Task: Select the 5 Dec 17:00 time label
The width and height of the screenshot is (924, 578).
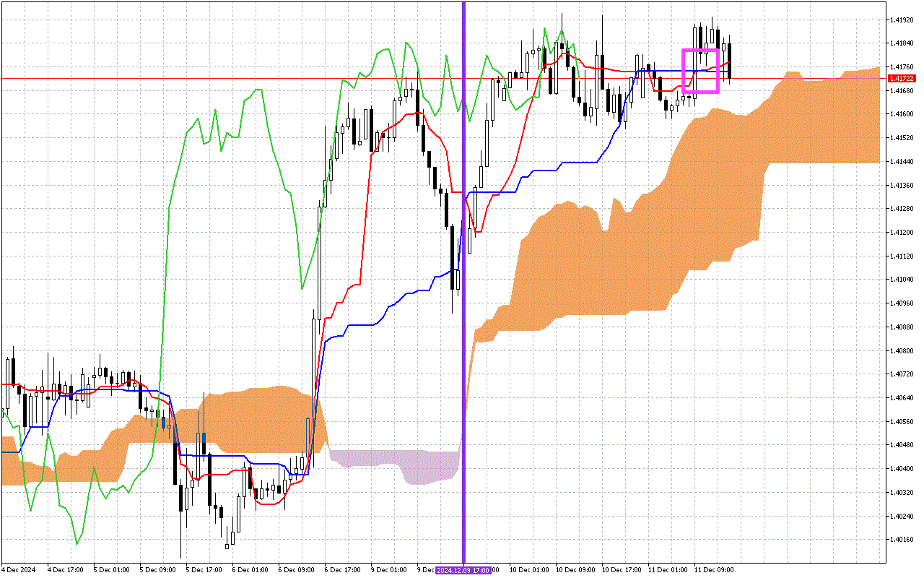Action: pyautogui.click(x=204, y=570)
